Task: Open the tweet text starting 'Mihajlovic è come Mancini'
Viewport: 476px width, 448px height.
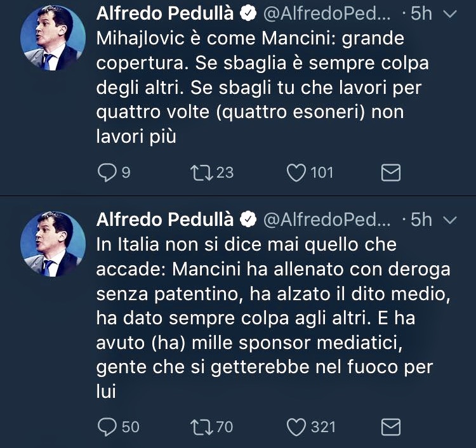Action: [263, 88]
